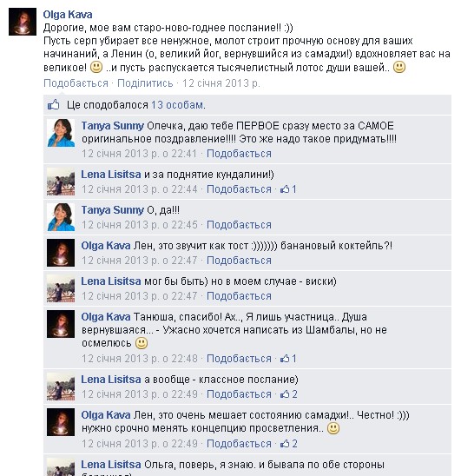Like Lena Lisitsa's whisky comment at 22:47
Screen dimensions: 461x476
pos(239,295)
